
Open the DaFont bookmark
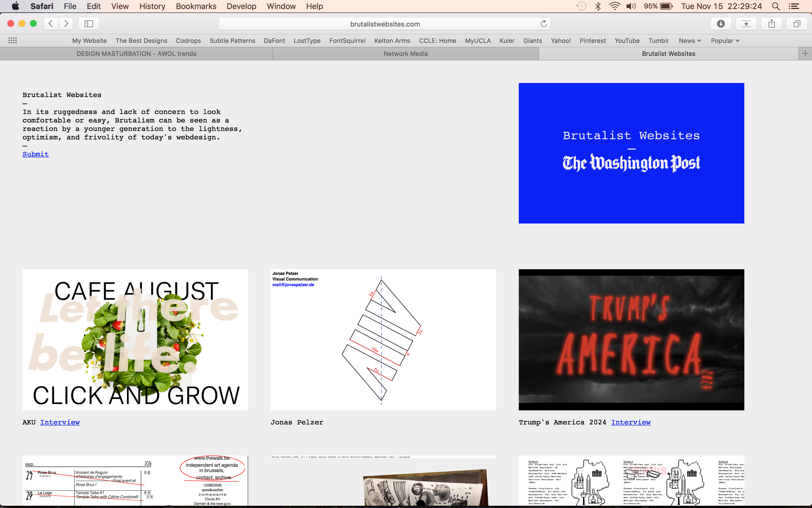tap(274, 41)
